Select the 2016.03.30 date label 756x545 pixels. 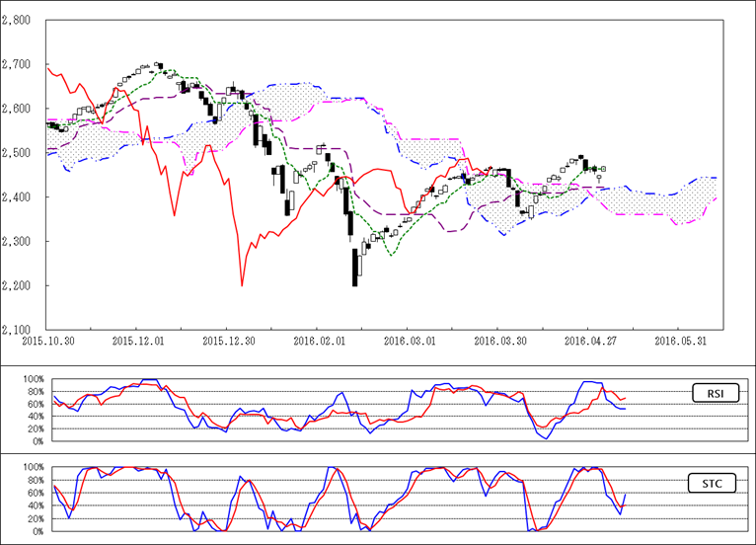(x=497, y=340)
